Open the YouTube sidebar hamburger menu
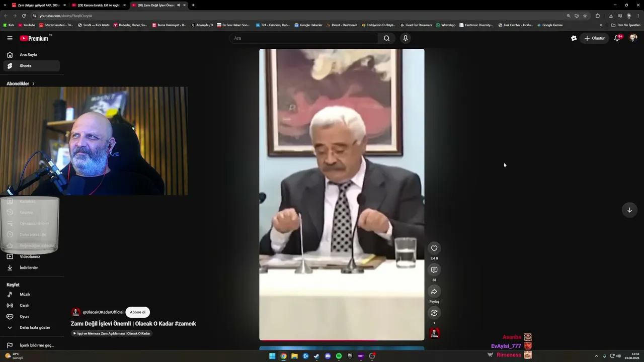Image resolution: width=644 pixels, height=362 pixels. [x=10, y=38]
